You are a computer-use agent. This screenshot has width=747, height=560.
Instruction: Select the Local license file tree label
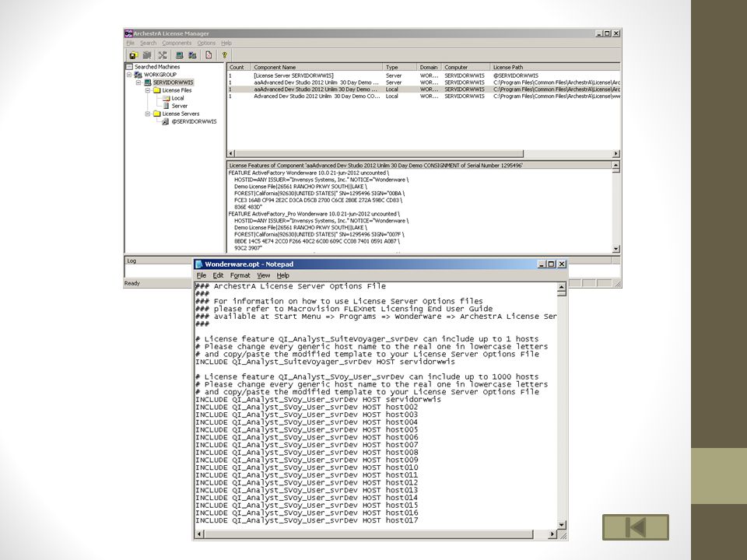pos(177,98)
